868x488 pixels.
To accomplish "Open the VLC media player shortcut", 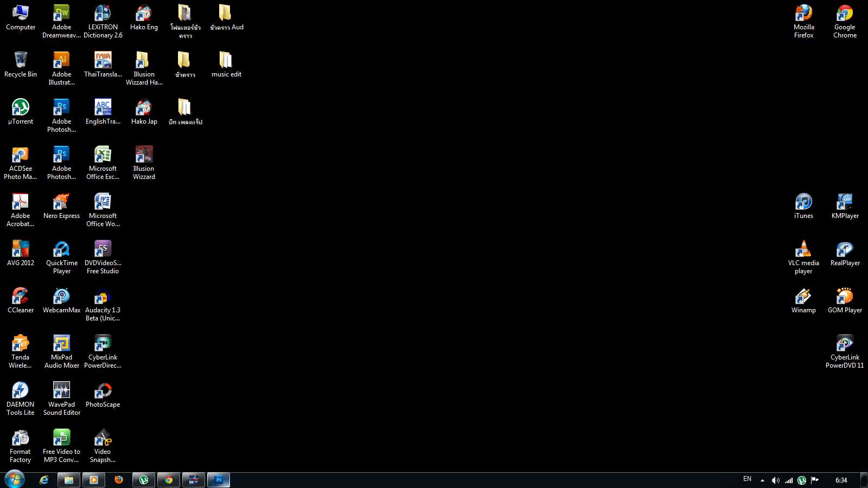I will (804, 257).
